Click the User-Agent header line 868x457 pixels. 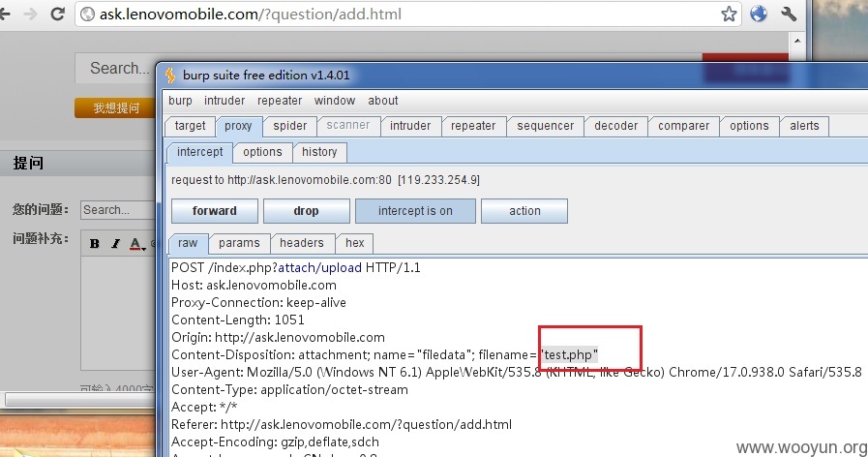517,372
